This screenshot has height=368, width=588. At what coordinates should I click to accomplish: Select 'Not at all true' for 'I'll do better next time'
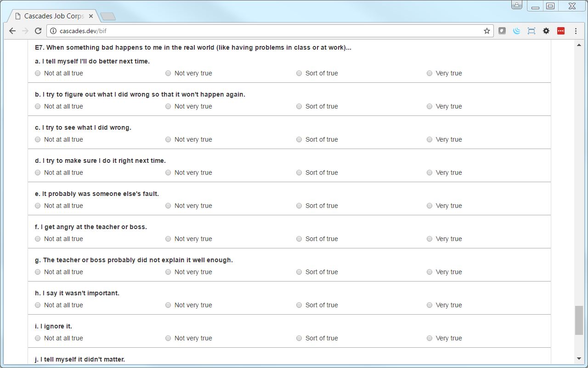(38, 73)
